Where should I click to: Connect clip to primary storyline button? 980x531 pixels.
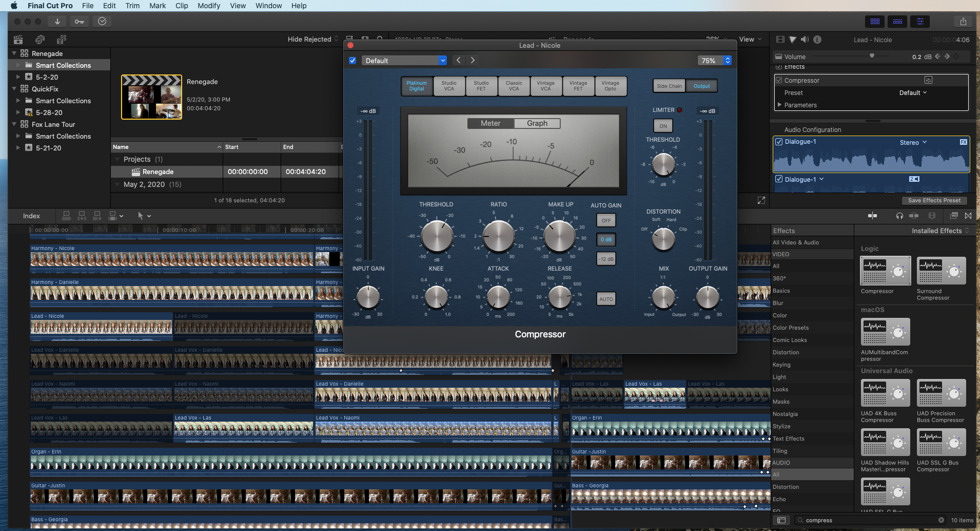(66, 216)
